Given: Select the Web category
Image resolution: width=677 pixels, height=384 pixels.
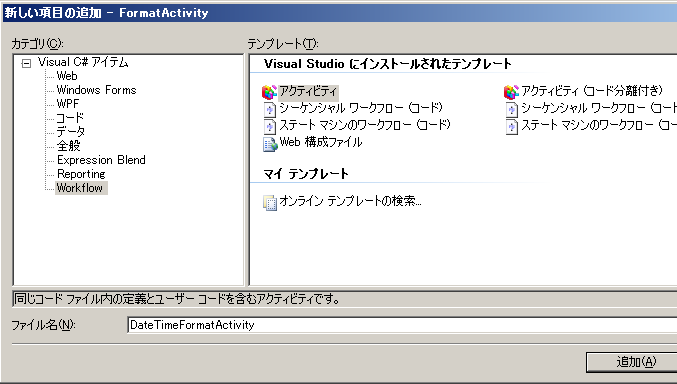Looking at the screenshot, I should (x=67, y=76).
